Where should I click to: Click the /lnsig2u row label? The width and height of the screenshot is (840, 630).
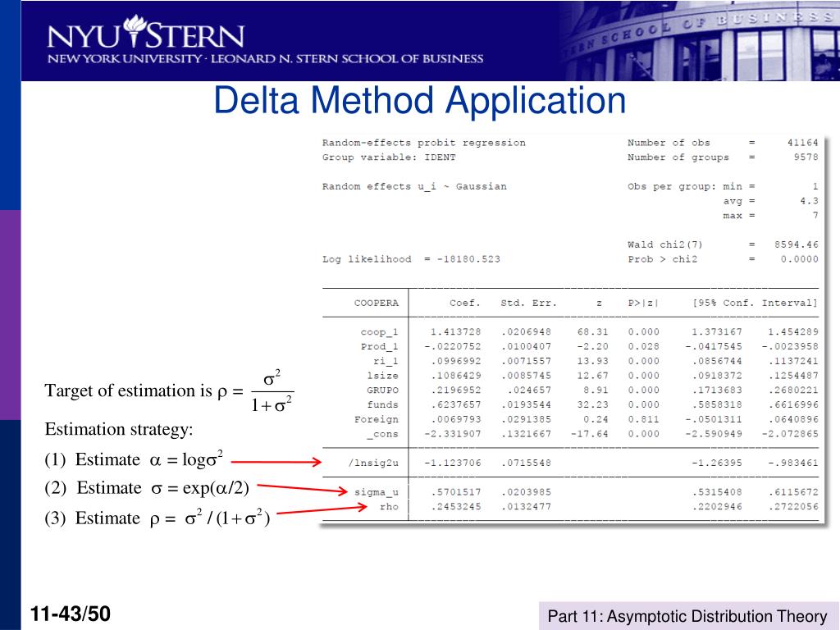(373, 463)
